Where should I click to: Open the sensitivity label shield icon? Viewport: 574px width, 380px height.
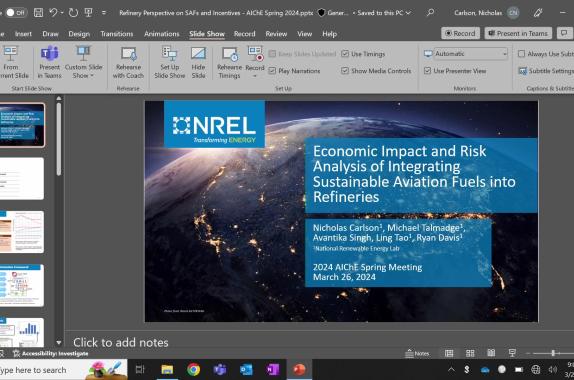click(x=321, y=13)
